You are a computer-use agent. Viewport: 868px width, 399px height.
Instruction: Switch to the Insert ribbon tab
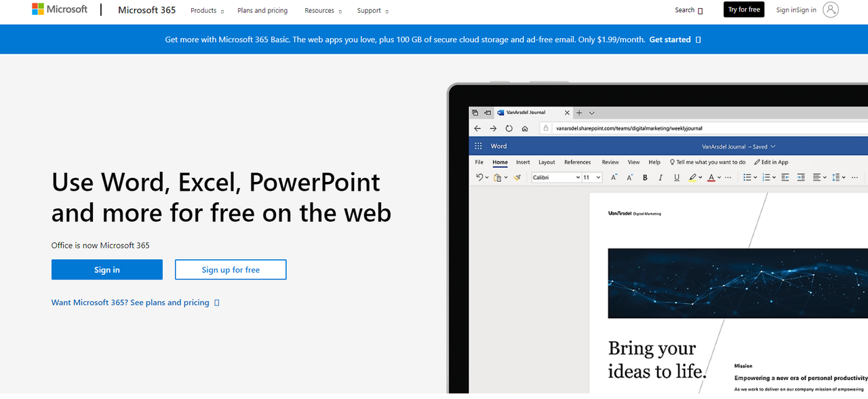click(x=523, y=162)
